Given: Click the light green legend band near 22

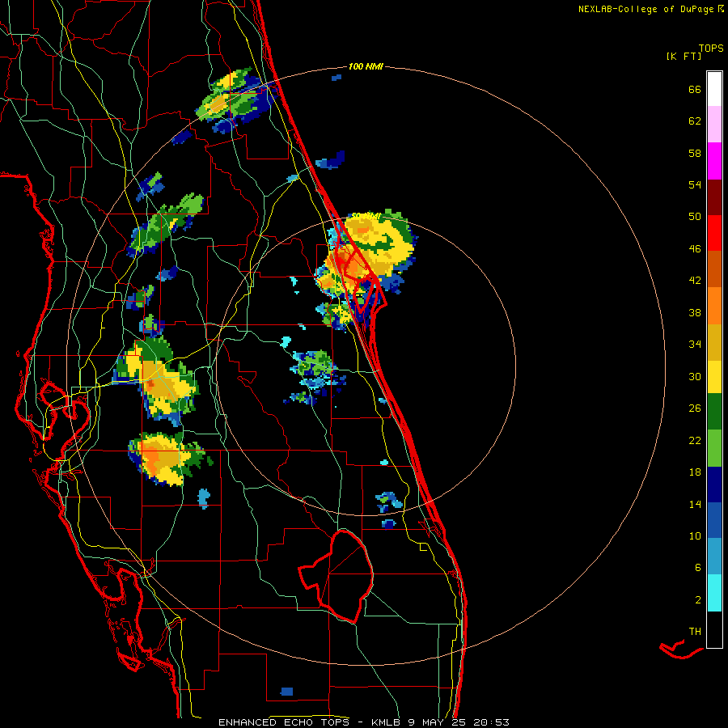Looking at the screenshot, I should click(x=714, y=448).
